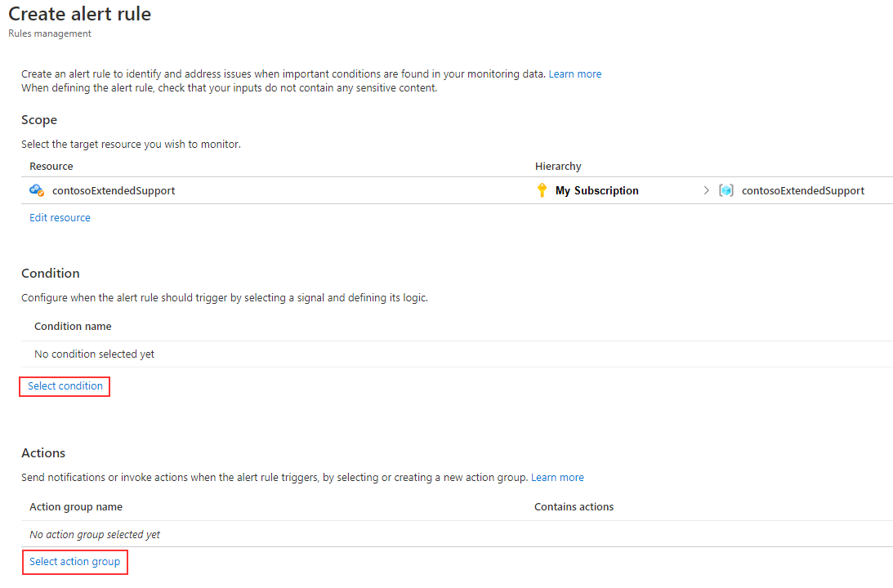Click the Rules management breadcrumb text

click(50, 33)
